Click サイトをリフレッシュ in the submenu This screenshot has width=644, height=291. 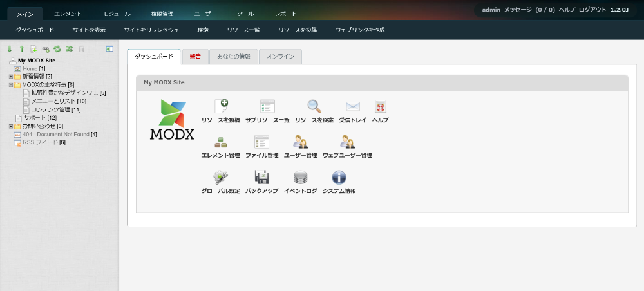click(151, 30)
